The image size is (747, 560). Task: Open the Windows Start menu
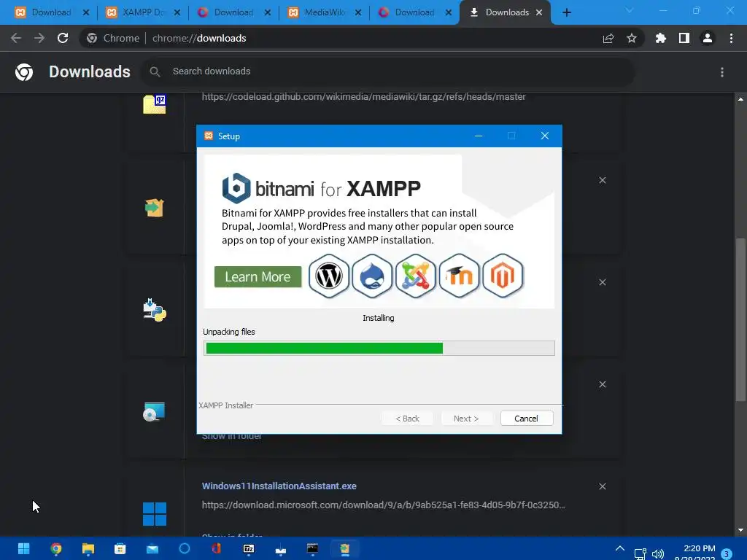[23, 548]
